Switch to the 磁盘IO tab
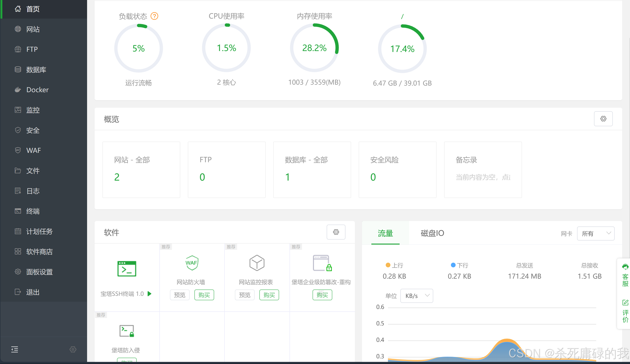This screenshot has width=630, height=364. click(x=432, y=233)
